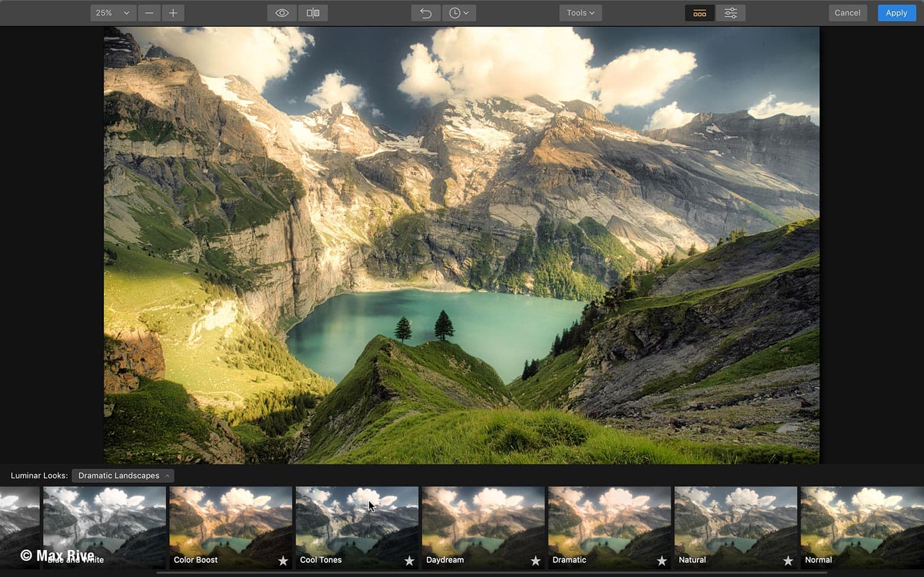This screenshot has height=577, width=924.
Task: Open the adjustments filters panel icon
Action: [x=731, y=12]
